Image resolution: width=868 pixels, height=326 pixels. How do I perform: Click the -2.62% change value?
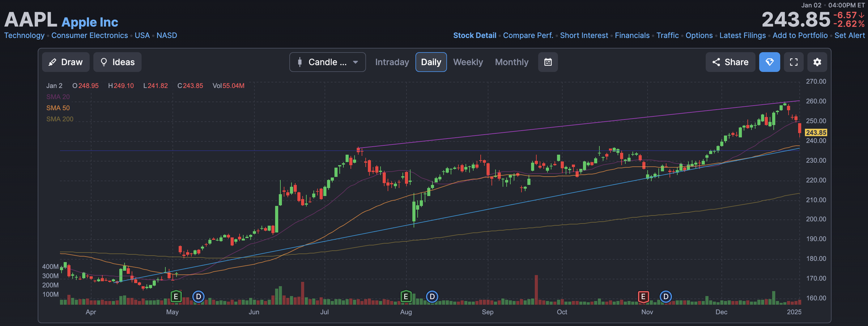click(849, 24)
